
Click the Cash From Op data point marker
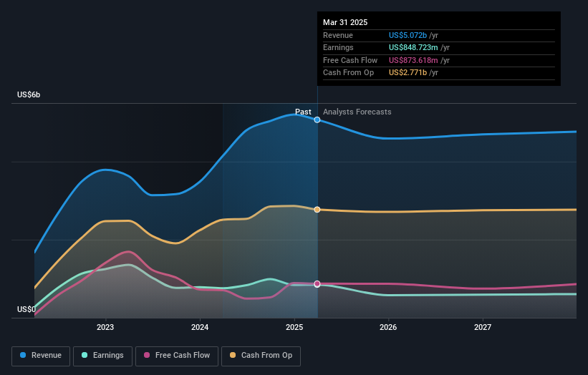[317, 210]
